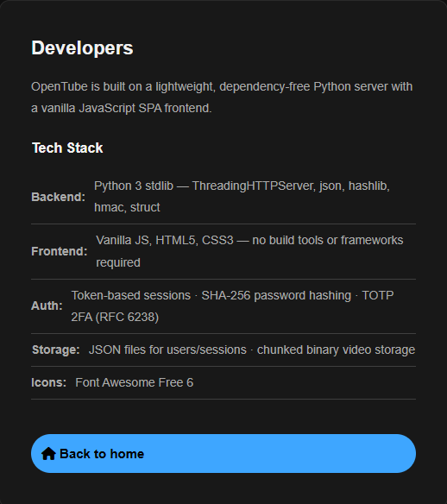
Task: Click the house icon in Back to home
Action: coord(48,454)
